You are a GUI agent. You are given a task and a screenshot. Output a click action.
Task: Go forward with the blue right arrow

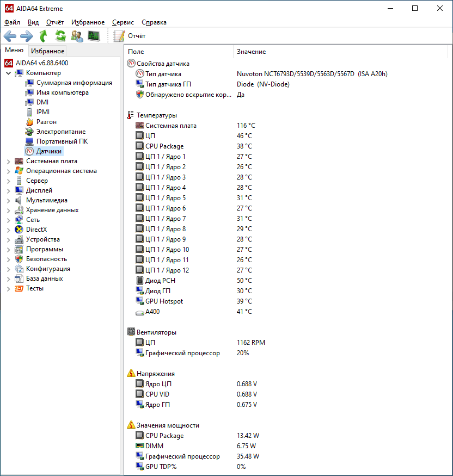pyautogui.click(x=27, y=36)
